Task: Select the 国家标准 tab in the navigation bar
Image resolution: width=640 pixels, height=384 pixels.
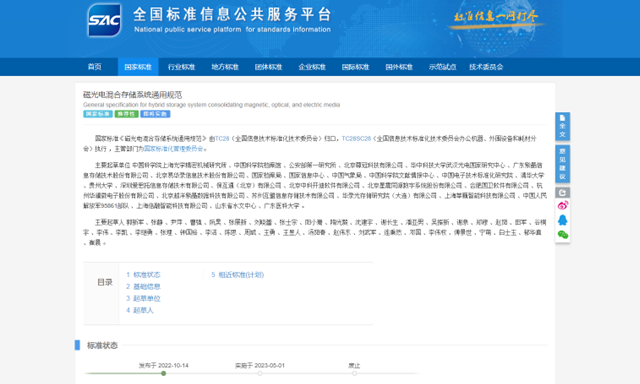Action: (x=138, y=67)
